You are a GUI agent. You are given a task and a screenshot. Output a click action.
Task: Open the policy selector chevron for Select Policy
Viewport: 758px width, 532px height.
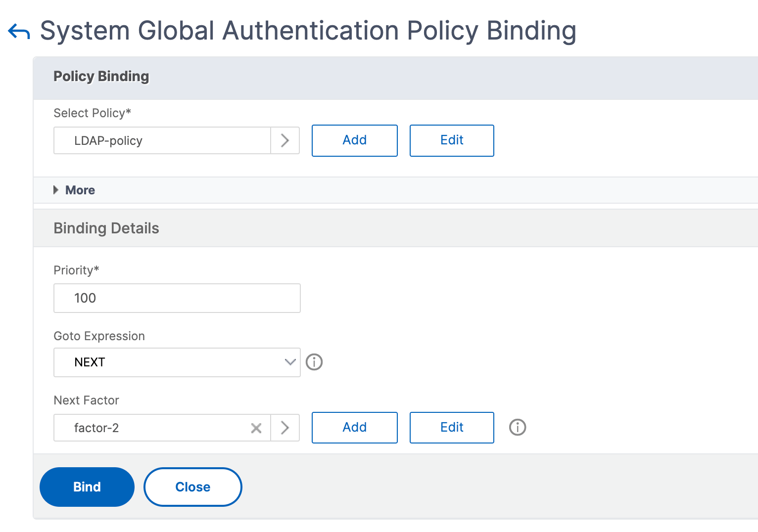tap(285, 140)
